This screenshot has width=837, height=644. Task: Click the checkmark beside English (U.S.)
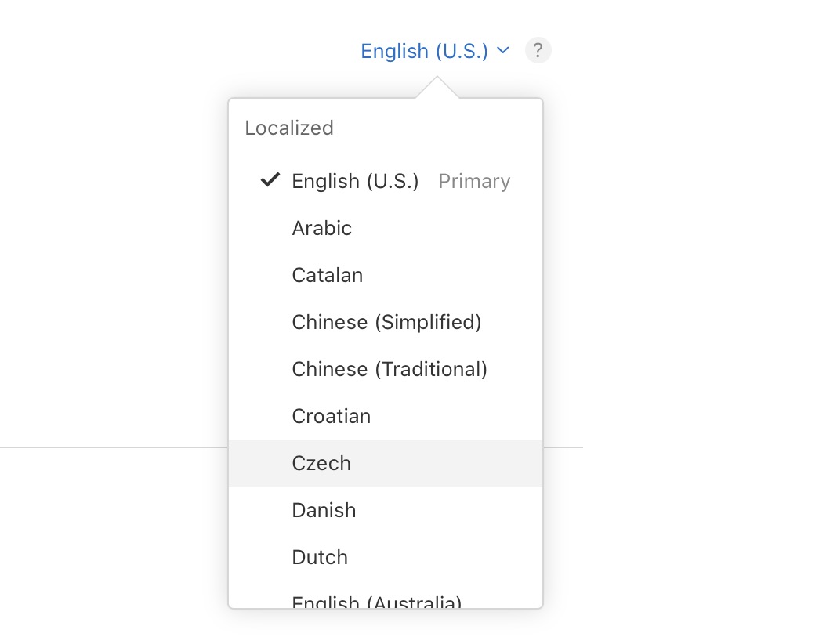tap(270, 181)
